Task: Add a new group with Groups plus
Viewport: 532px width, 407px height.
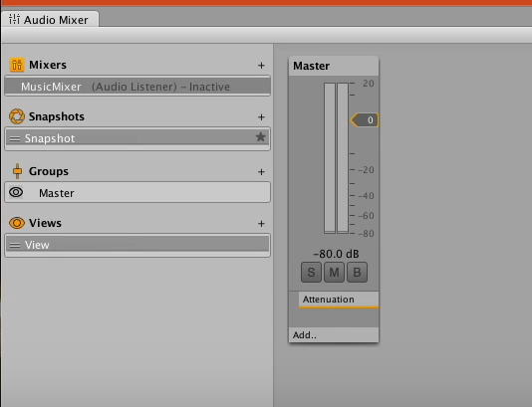Action: tap(261, 172)
